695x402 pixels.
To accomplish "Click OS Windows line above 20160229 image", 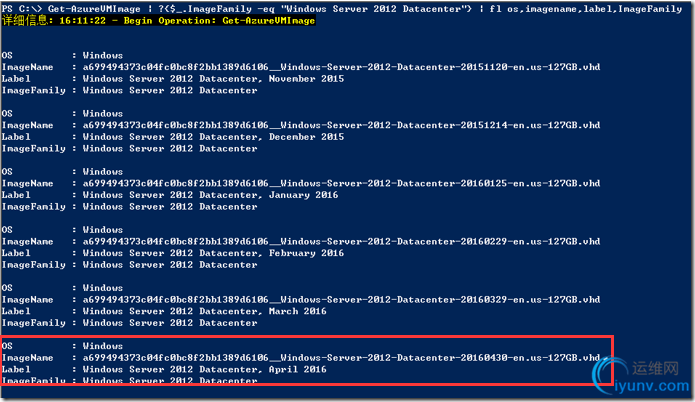I will point(62,230).
